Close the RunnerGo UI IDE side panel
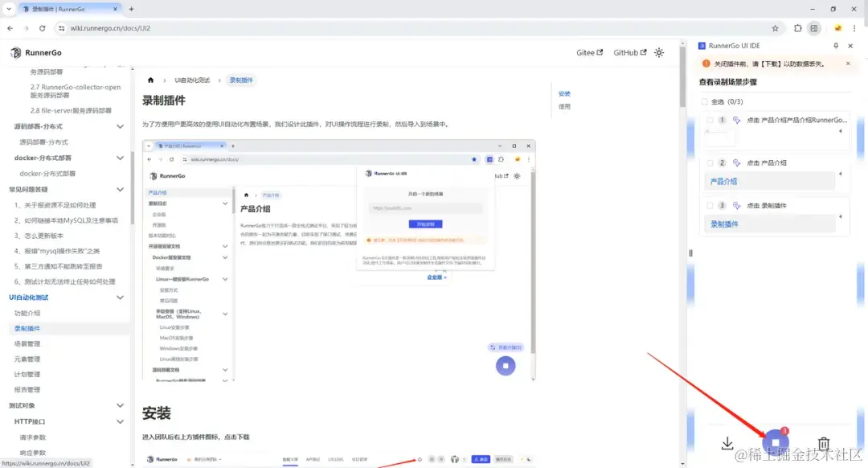 (x=851, y=46)
